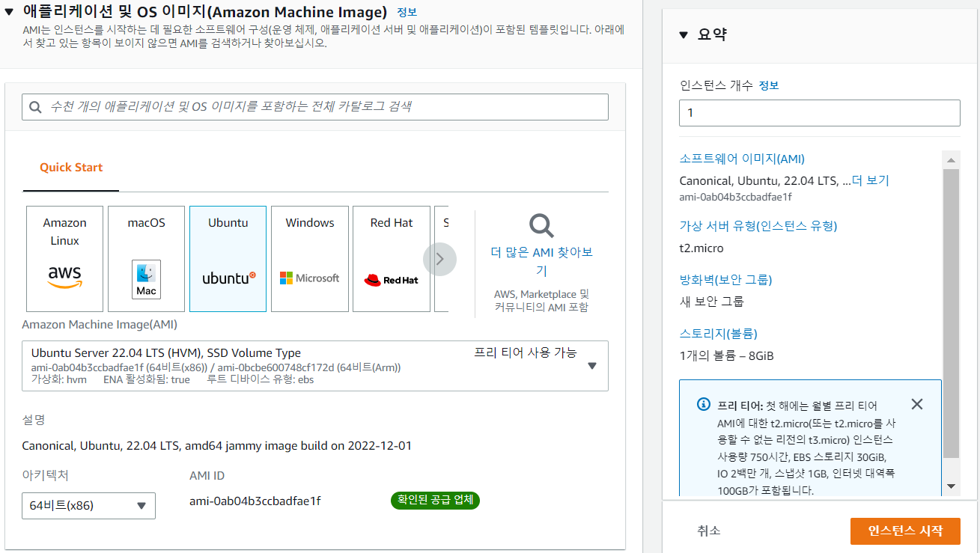Viewport: 980px width, 553px height.
Task: Select the Windows AMI tile
Action: pos(309,259)
